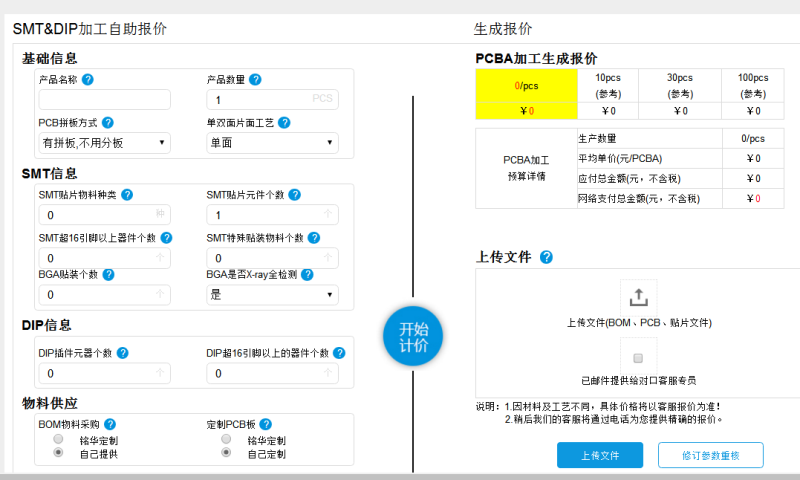Click the upload file arrow icon

(638, 297)
